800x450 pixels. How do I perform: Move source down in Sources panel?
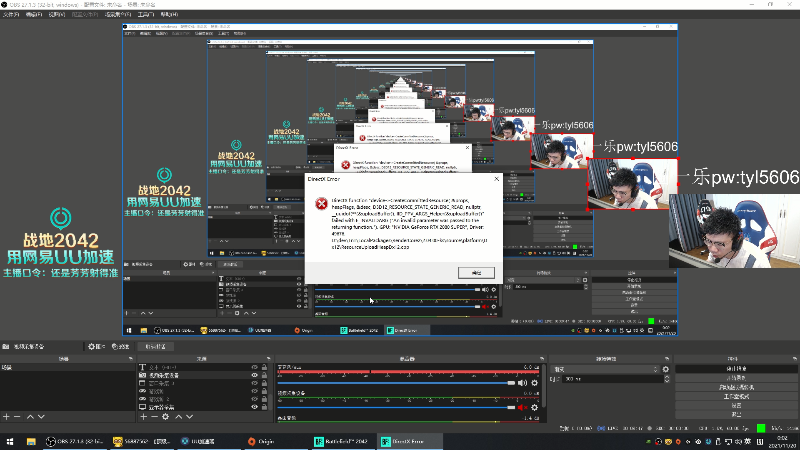190,417
